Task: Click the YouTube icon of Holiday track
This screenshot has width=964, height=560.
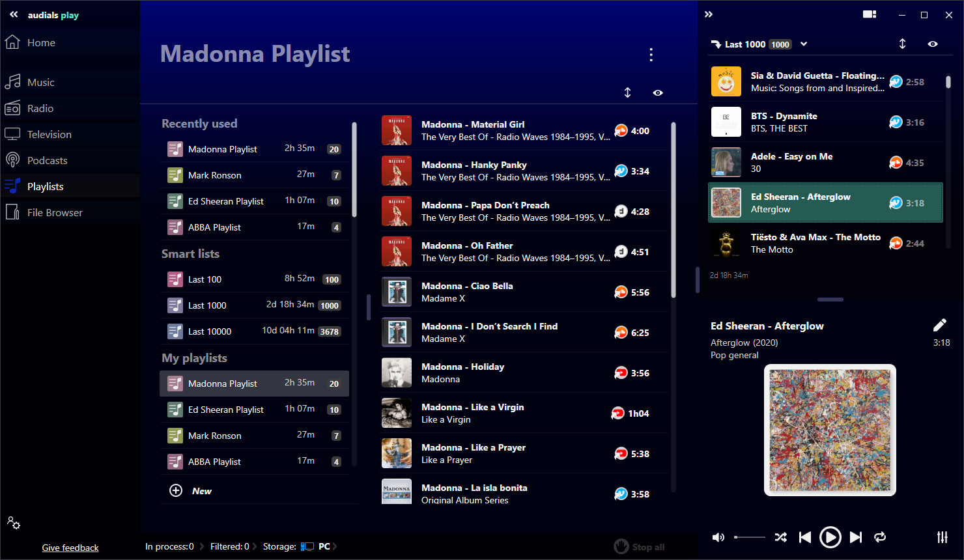Action: click(x=621, y=372)
